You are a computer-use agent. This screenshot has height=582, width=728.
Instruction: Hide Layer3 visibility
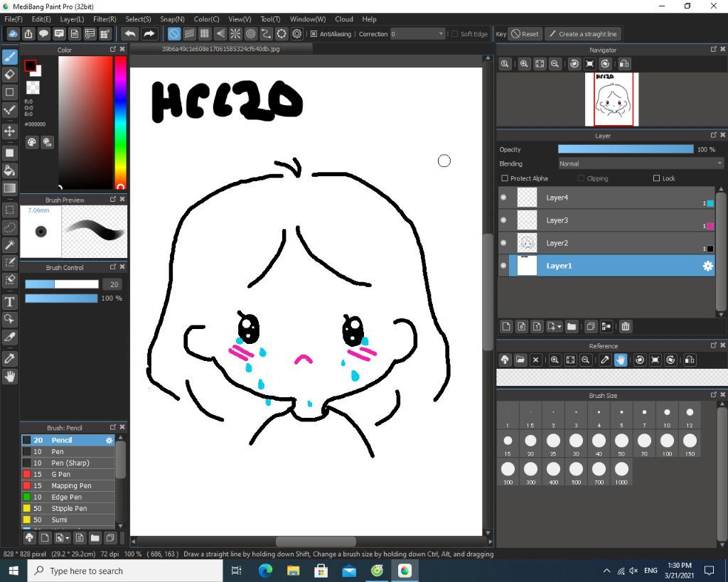pyautogui.click(x=503, y=220)
